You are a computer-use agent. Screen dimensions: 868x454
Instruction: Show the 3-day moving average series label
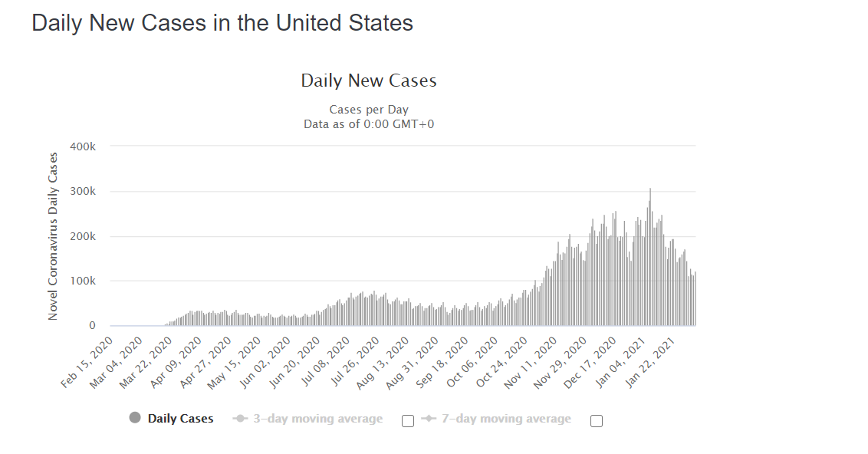(317, 419)
